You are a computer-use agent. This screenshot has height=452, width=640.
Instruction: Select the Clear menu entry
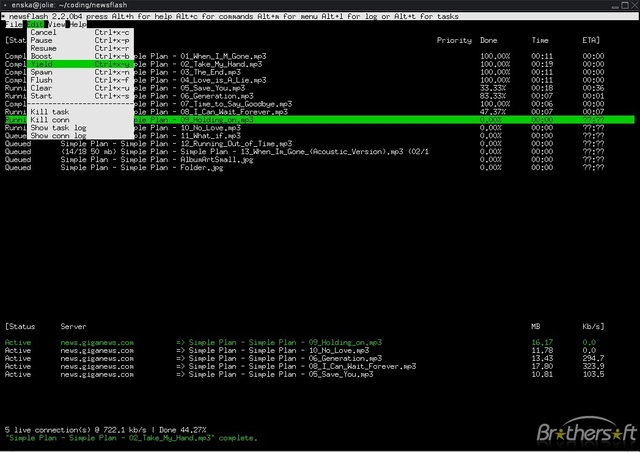tap(80, 88)
